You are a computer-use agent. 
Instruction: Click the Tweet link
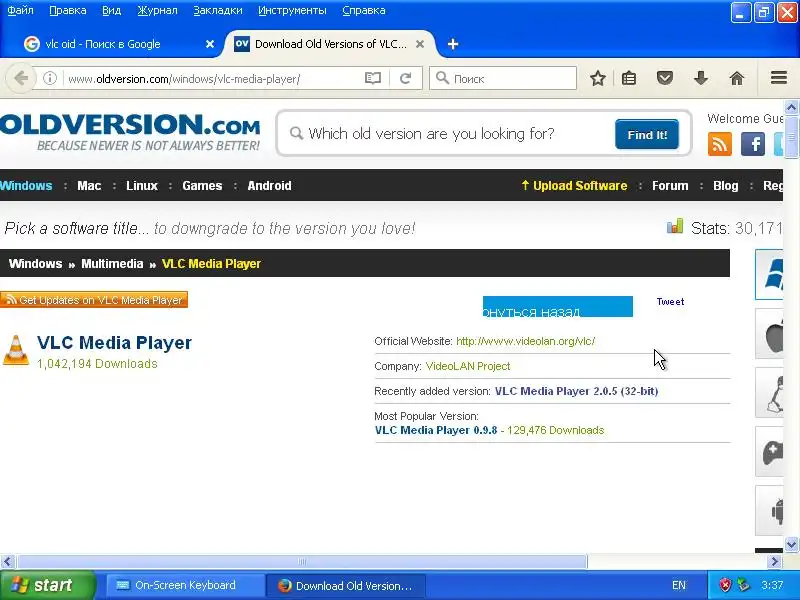670,302
